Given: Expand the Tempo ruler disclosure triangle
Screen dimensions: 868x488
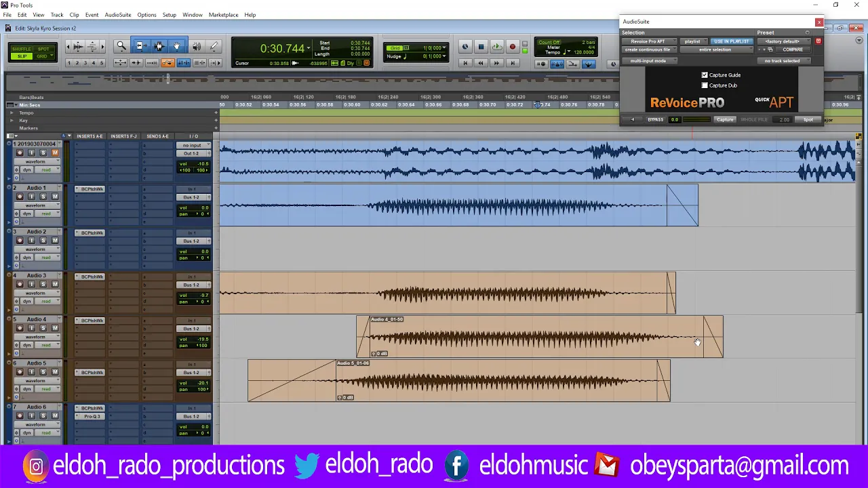Looking at the screenshot, I should tap(12, 113).
